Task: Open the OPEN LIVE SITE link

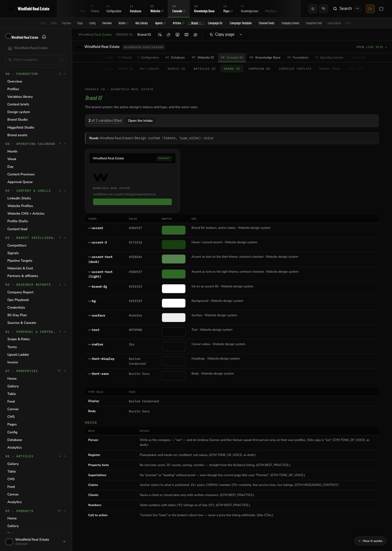Action: click(372, 47)
